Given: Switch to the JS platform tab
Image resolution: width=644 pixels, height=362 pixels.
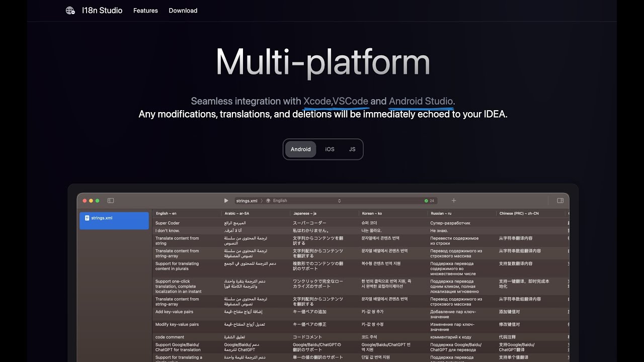Looking at the screenshot, I should [352, 149].
